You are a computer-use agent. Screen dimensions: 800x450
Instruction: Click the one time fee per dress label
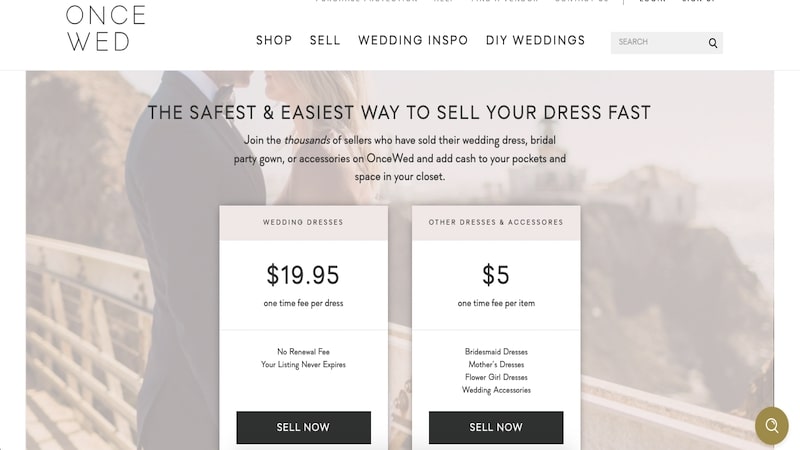pyautogui.click(x=304, y=303)
